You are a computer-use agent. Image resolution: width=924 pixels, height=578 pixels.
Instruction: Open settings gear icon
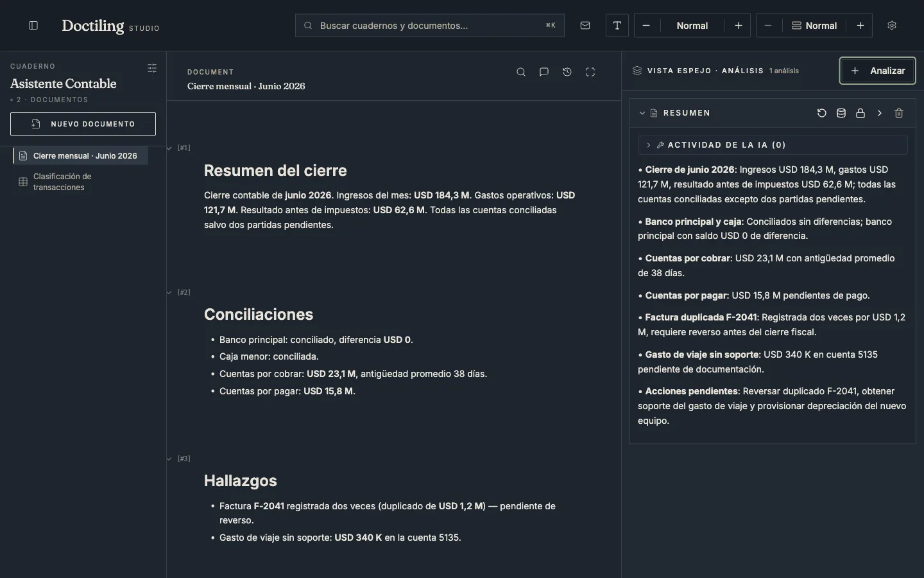coord(892,26)
